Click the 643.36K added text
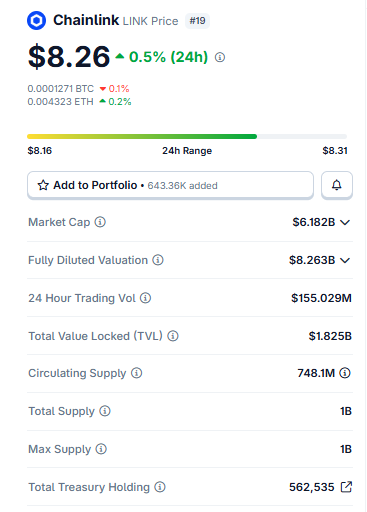This screenshot has width=367, height=512. pos(182,186)
